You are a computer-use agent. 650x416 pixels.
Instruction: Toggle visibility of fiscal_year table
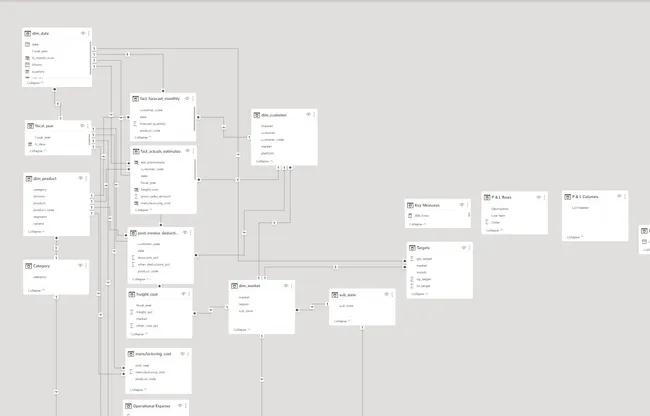coord(82,126)
